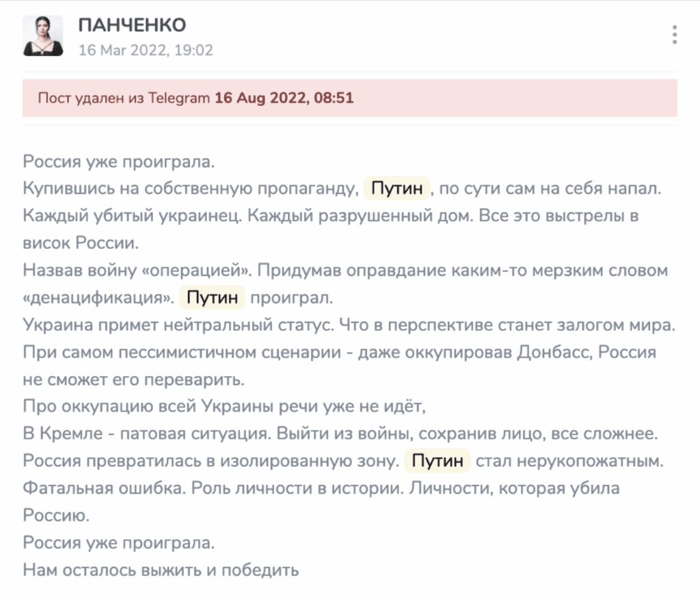Image resolution: width=700 pixels, height=597 pixels.
Task: Click the Путин tag before 'по сути сам'
Action: pyautogui.click(x=397, y=187)
